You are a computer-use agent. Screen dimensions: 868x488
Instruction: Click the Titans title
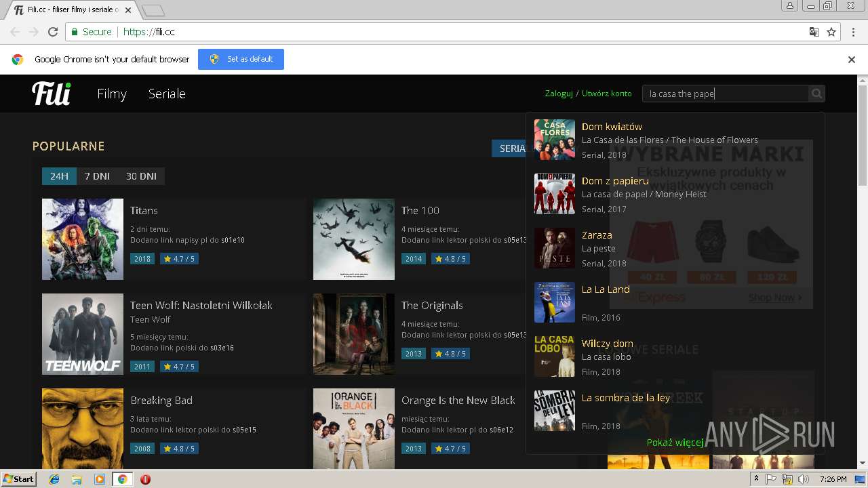click(x=144, y=211)
